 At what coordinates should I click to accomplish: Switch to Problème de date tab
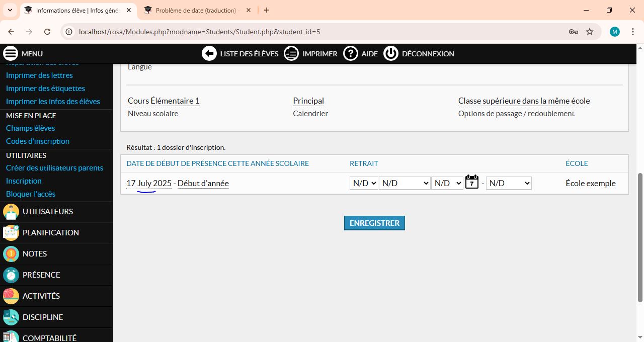tap(196, 10)
